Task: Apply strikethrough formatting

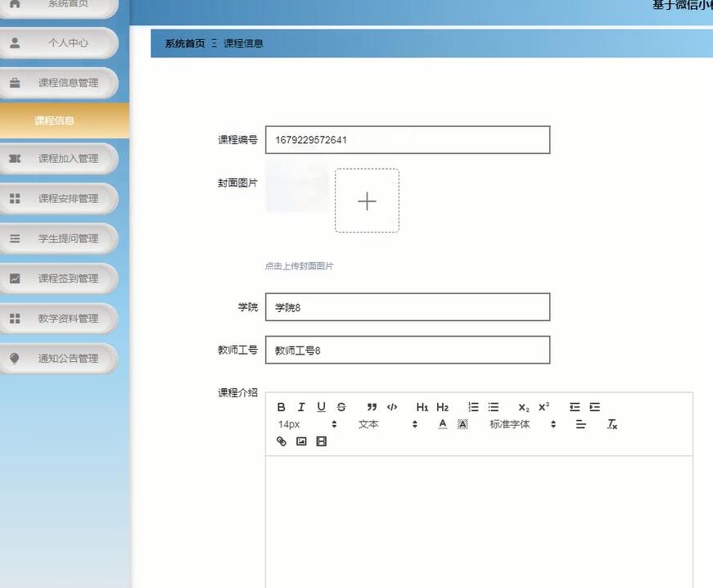Action: click(x=341, y=407)
